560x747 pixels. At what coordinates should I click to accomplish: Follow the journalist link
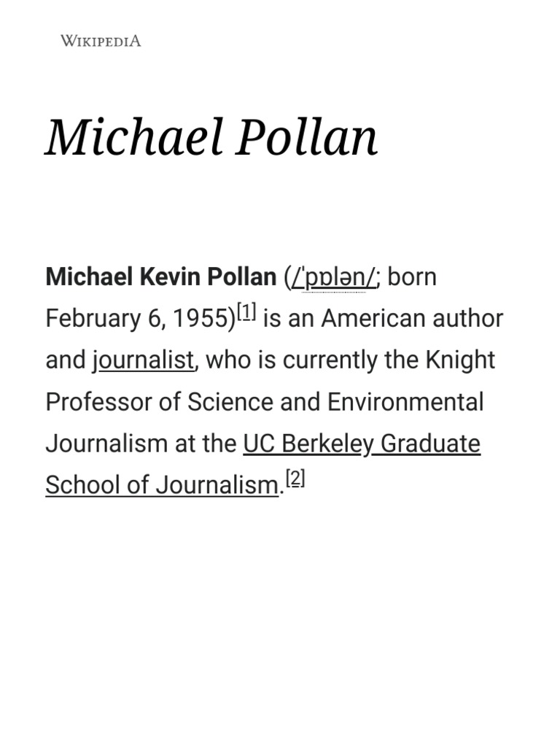pos(144,360)
